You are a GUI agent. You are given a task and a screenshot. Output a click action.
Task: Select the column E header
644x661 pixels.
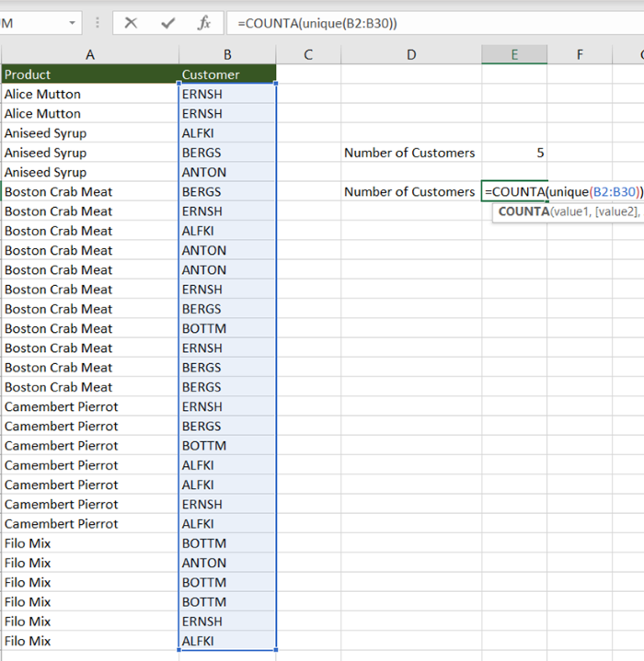click(x=514, y=54)
